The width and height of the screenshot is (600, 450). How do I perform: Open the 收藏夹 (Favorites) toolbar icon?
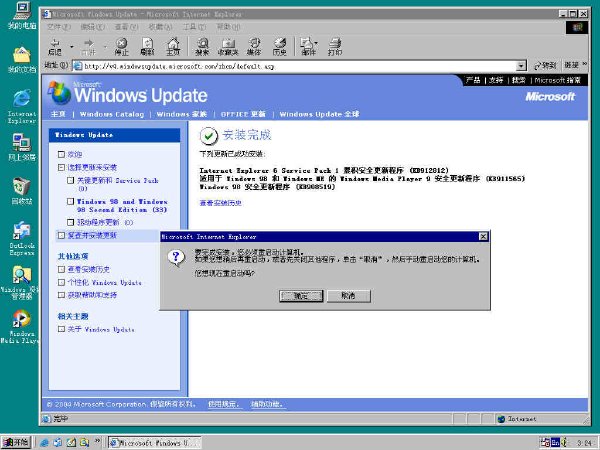click(x=228, y=47)
